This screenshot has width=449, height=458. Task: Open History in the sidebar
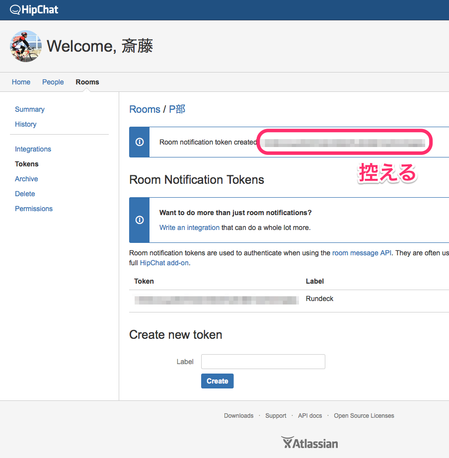tap(26, 124)
